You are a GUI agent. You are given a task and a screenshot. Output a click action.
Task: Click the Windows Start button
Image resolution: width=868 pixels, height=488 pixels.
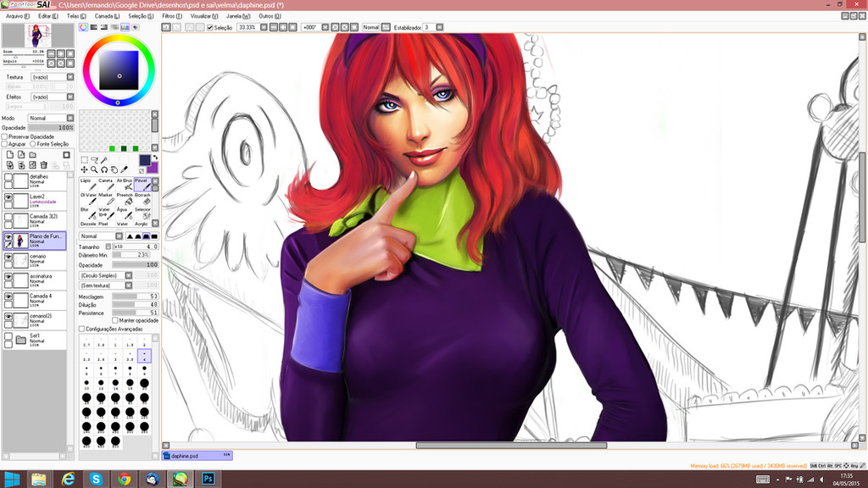12,480
